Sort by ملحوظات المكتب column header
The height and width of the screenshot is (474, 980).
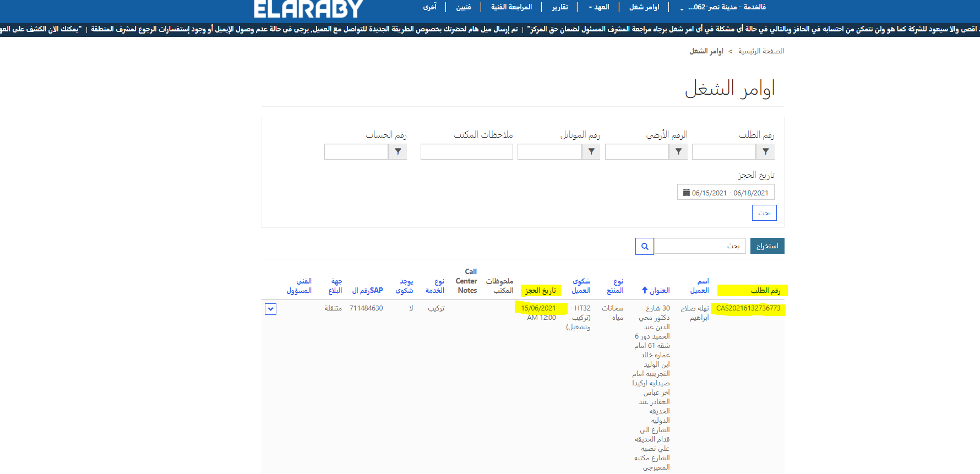tap(499, 286)
